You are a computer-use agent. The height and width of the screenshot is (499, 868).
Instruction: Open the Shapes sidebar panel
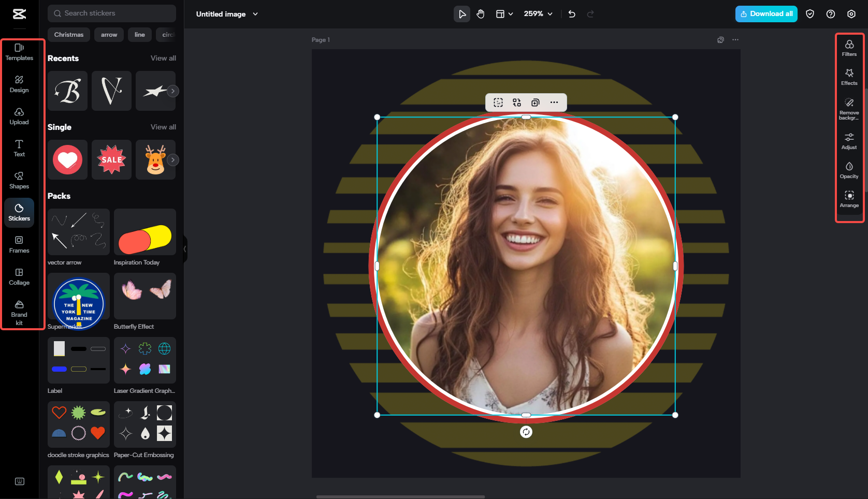coord(19,180)
